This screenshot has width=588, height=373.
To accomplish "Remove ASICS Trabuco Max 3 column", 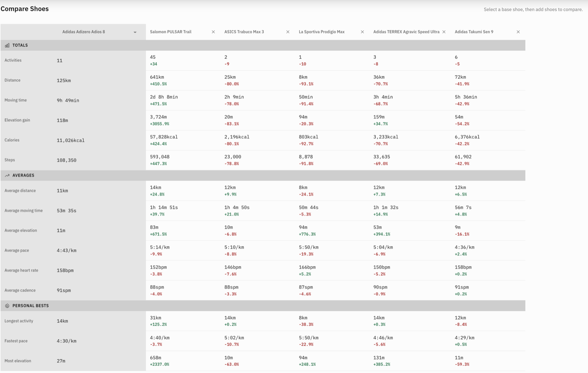I will pos(288,32).
